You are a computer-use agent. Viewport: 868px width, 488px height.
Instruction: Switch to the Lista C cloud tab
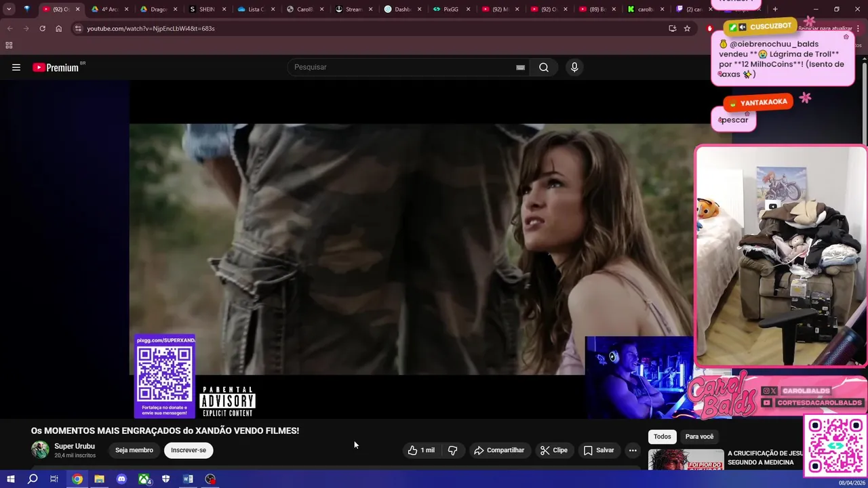pyautogui.click(x=256, y=9)
